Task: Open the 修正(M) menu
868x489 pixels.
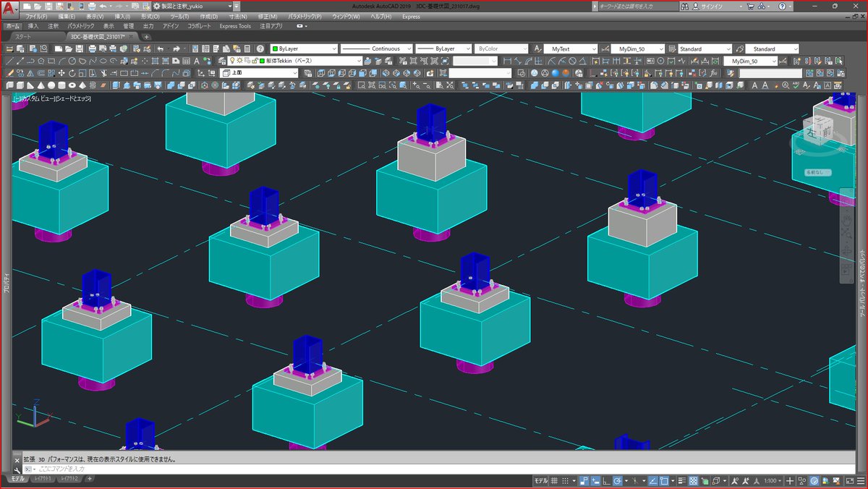Action: (x=268, y=16)
